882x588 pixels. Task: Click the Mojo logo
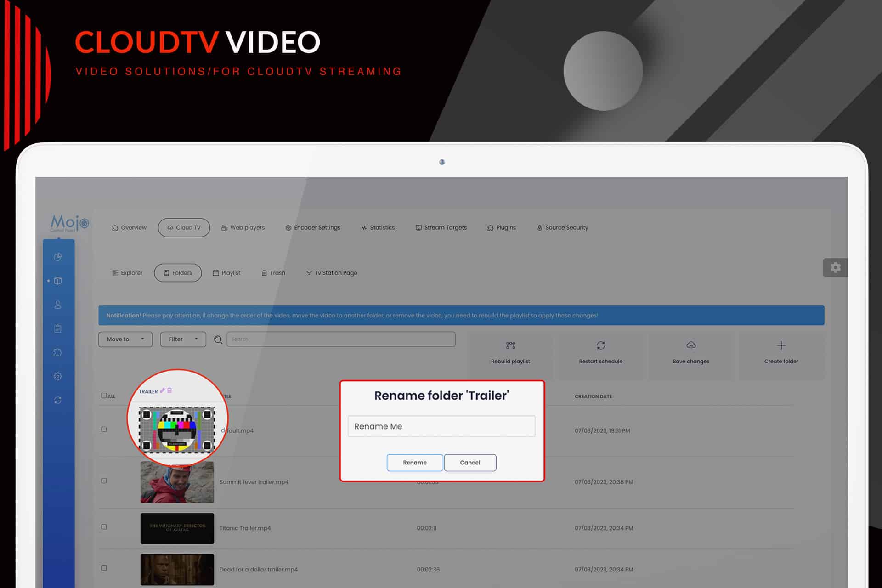(x=69, y=223)
